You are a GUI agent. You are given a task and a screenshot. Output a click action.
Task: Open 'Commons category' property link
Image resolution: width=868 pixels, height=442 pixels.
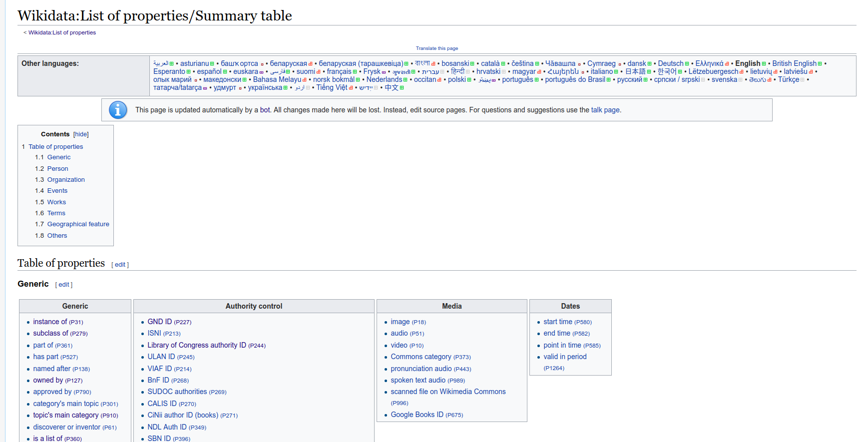(421, 357)
